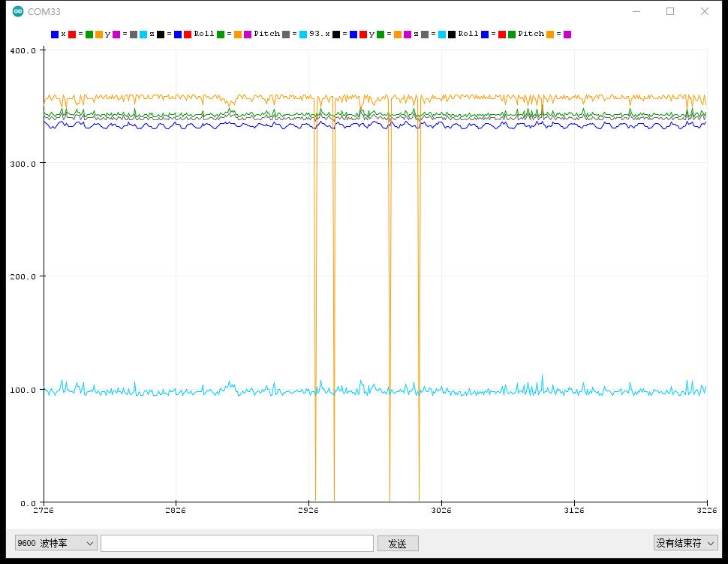
Task: Expand the 没有结束符 line ending dropdown
Action: (x=685, y=543)
